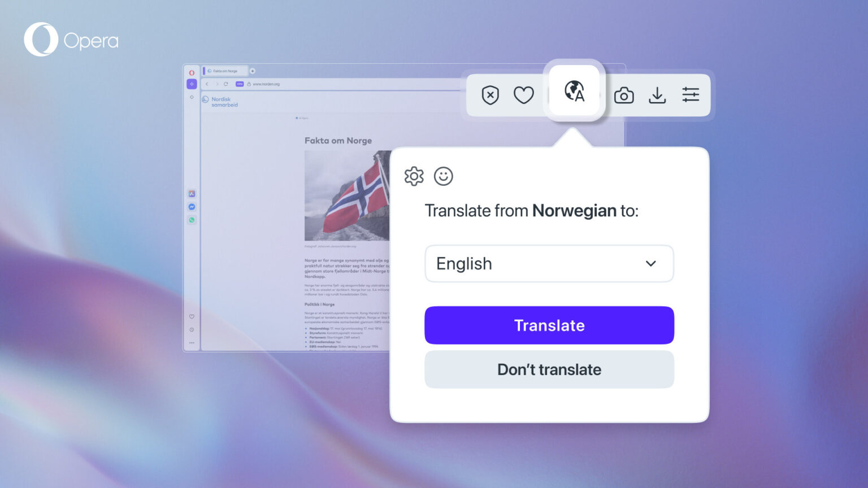Click the smiley feedback icon in the popup
The width and height of the screenshot is (868, 488).
pos(444,176)
